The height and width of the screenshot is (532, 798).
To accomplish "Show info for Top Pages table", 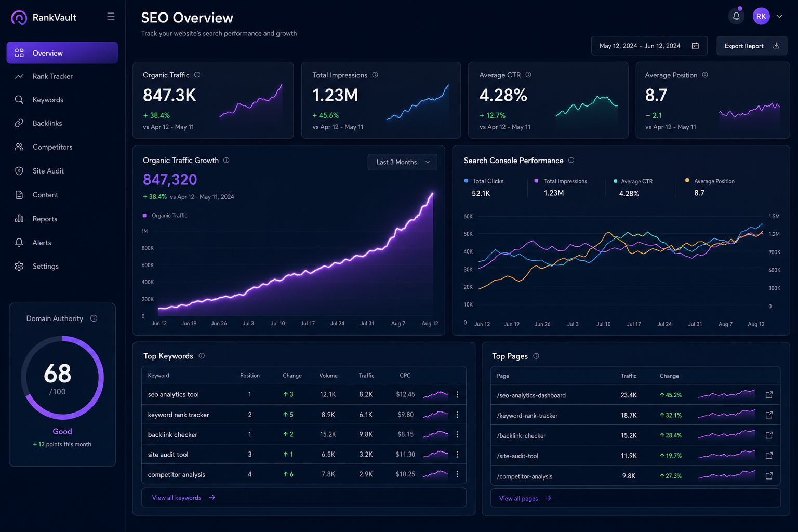I will [536, 356].
